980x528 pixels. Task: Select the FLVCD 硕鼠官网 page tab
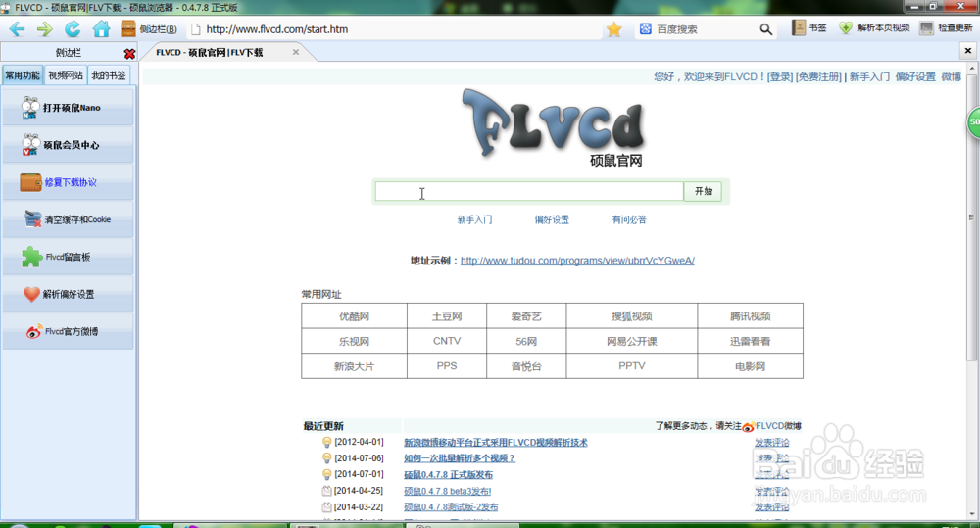pyautogui.click(x=210, y=53)
